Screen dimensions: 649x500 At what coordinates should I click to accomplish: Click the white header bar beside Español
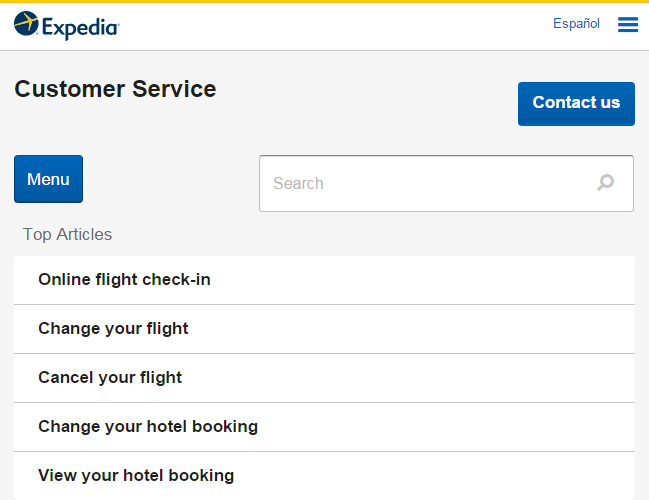[331, 26]
